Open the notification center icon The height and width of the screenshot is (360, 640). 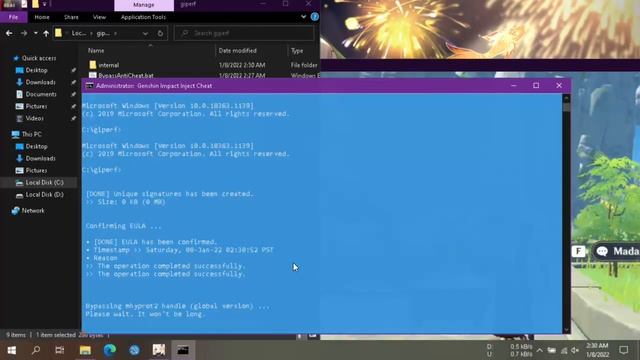pos(623,350)
